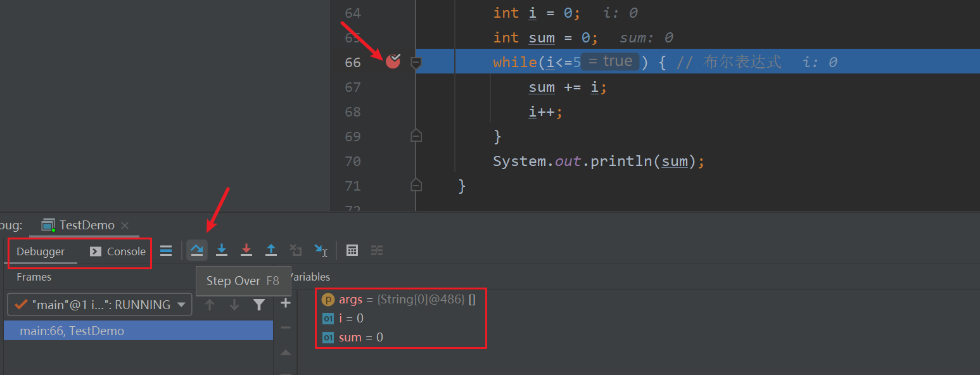Toggle the breakpoint on line 66
The image size is (980, 375).
tap(393, 61)
